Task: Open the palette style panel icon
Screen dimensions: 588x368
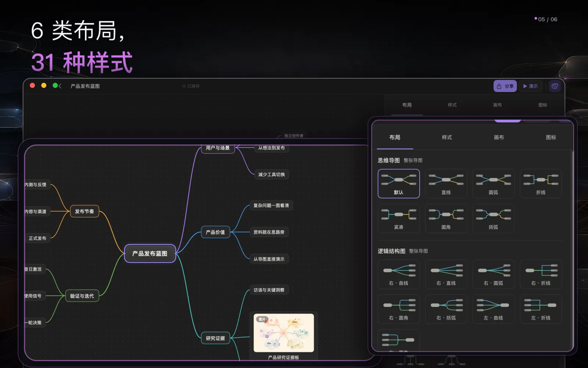Action: pos(555,86)
